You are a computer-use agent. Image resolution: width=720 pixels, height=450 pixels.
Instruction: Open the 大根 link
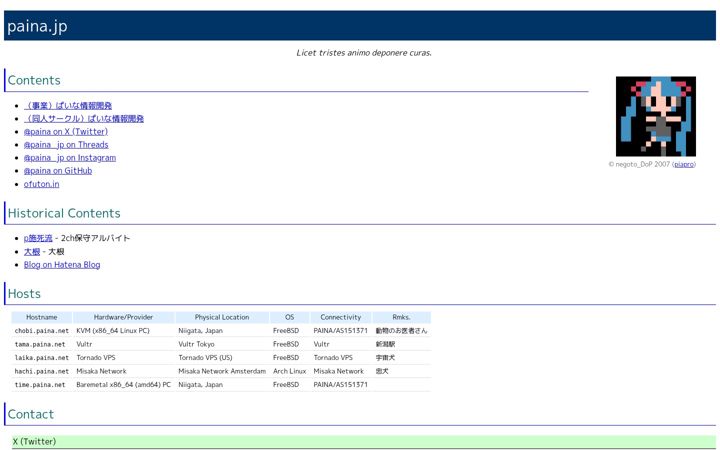32,252
